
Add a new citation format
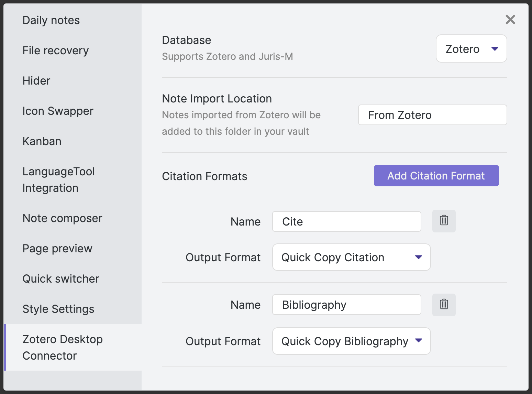436,176
